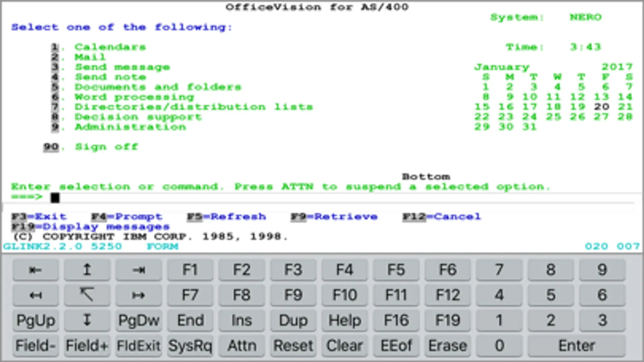Tap the PgUp key
The image size is (644, 362).
click(x=35, y=321)
